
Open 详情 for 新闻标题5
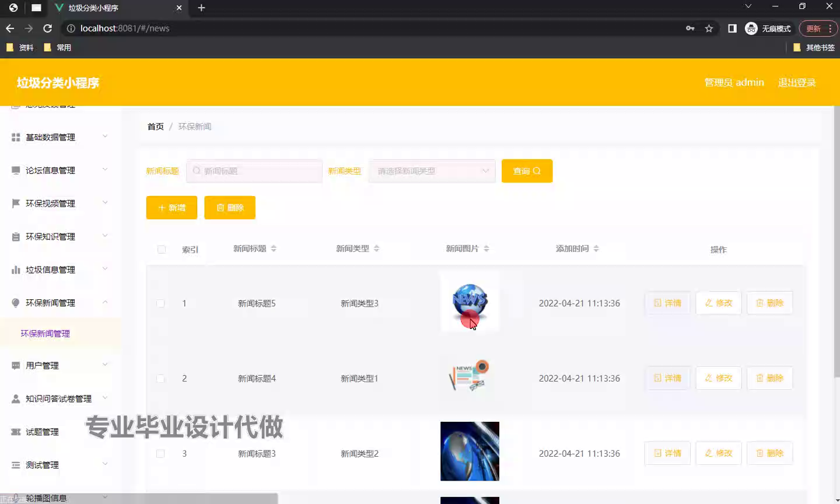(x=667, y=303)
